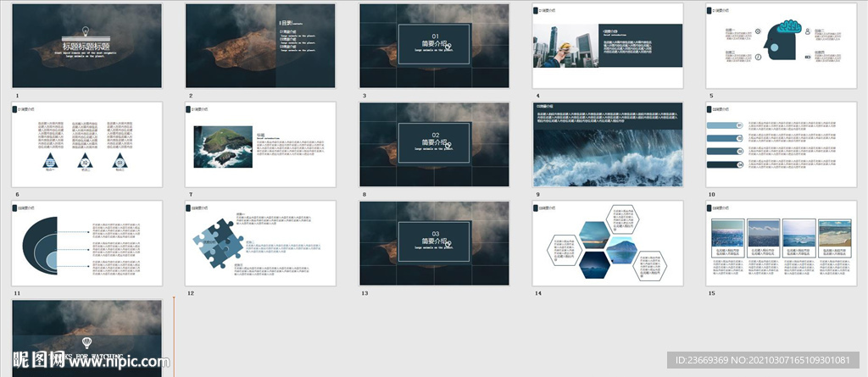The height and width of the screenshot is (377, 868).
Task: Click the middle triangle icon on slide 6
Action: 85,161
